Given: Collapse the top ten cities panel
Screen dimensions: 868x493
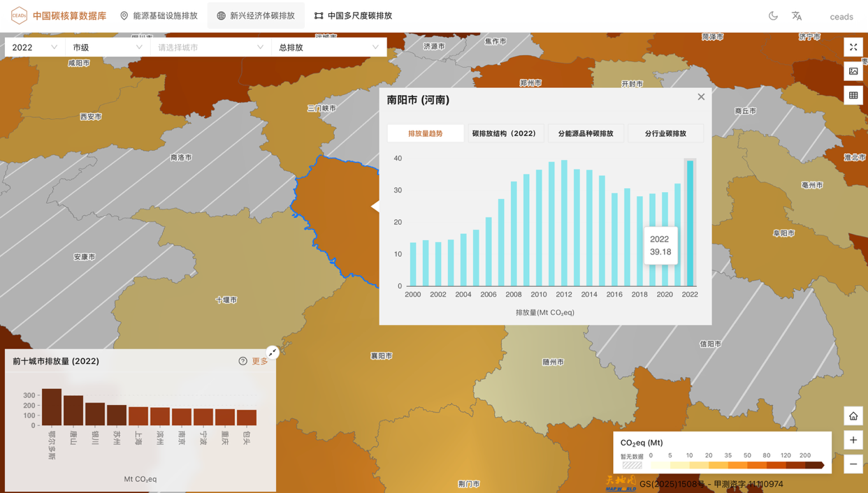Looking at the screenshot, I should (273, 353).
